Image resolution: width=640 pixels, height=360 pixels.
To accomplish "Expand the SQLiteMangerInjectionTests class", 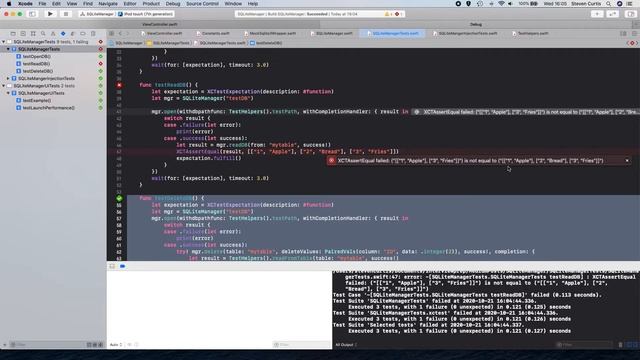I will (x=8, y=78).
